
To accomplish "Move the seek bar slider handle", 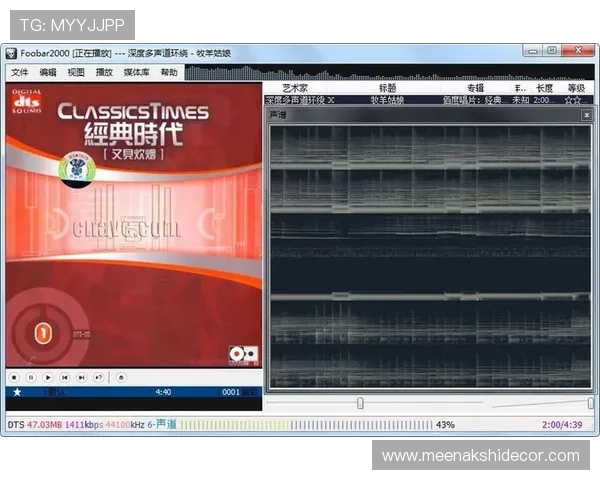I will [360, 403].
